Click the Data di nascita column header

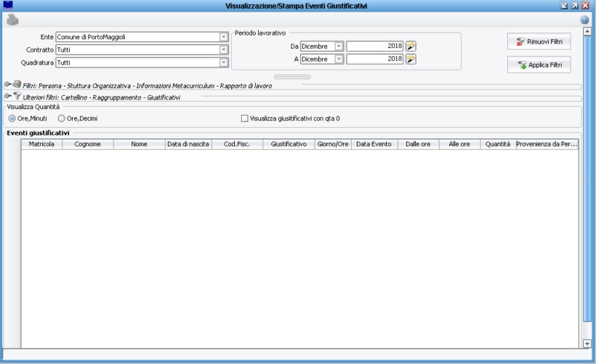[188, 145]
